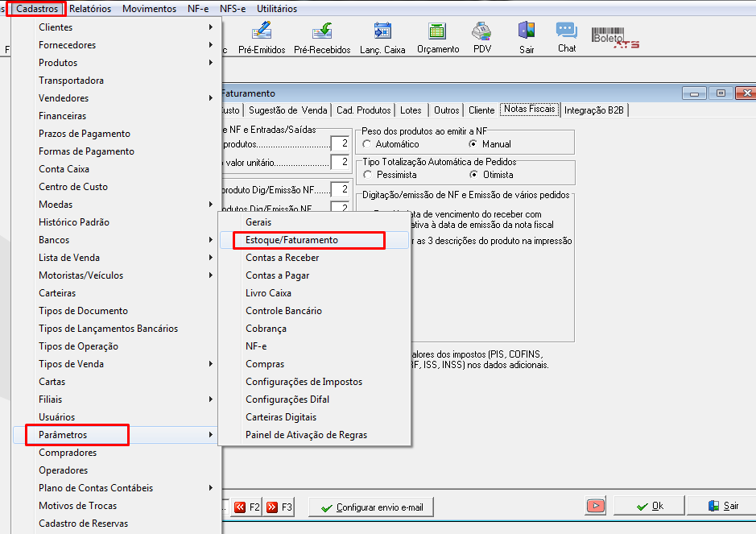Open Lanç. Caixa toolbar icon

tap(382, 37)
